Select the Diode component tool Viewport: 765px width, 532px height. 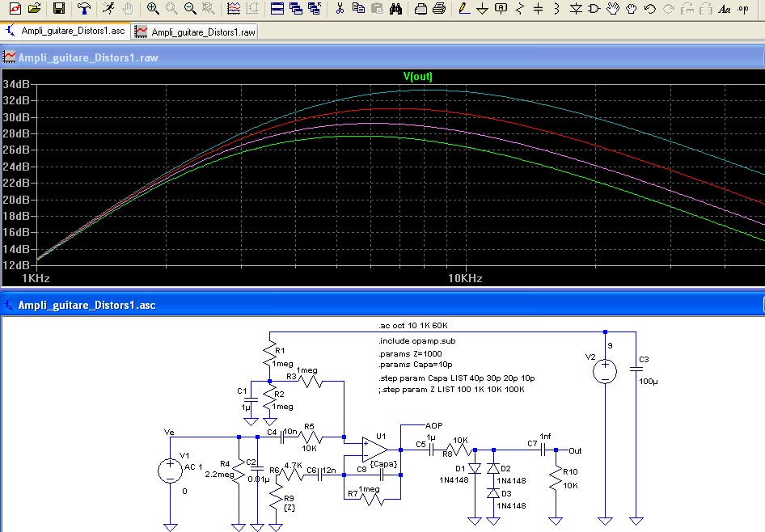pos(575,9)
